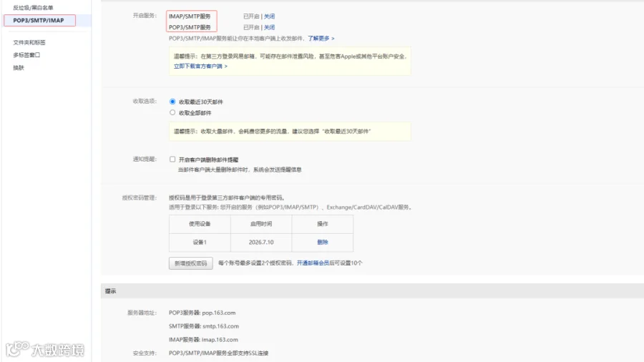The width and height of the screenshot is (644, 362).
Task: Click 删除 for 设备1 authorization
Action: (x=323, y=242)
